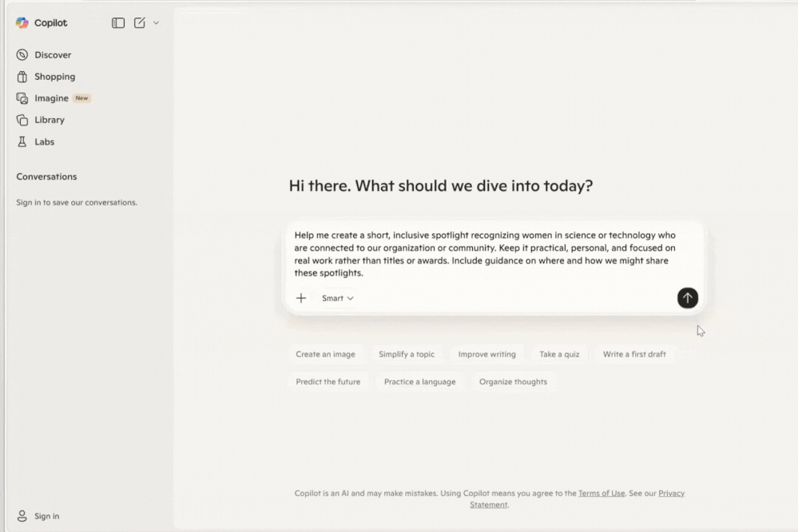Choose the Take a quiz suggestion
Screen dimensions: 798x532
559,355
